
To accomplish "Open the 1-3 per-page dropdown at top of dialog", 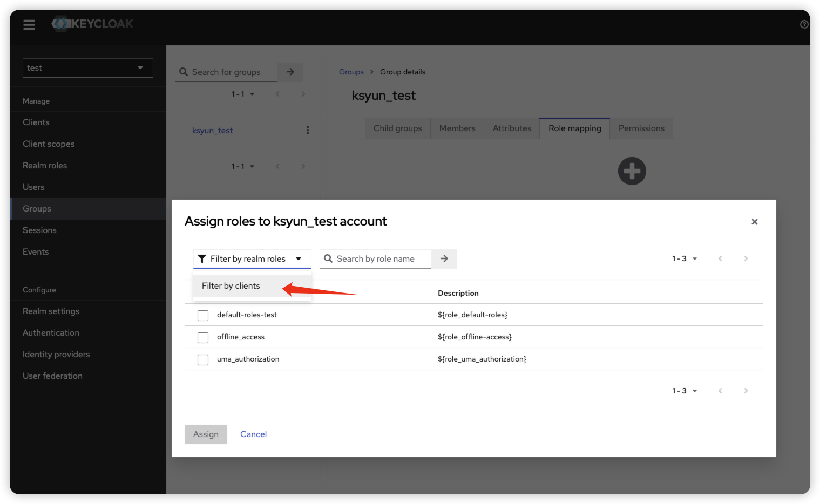I will pos(684,259).
